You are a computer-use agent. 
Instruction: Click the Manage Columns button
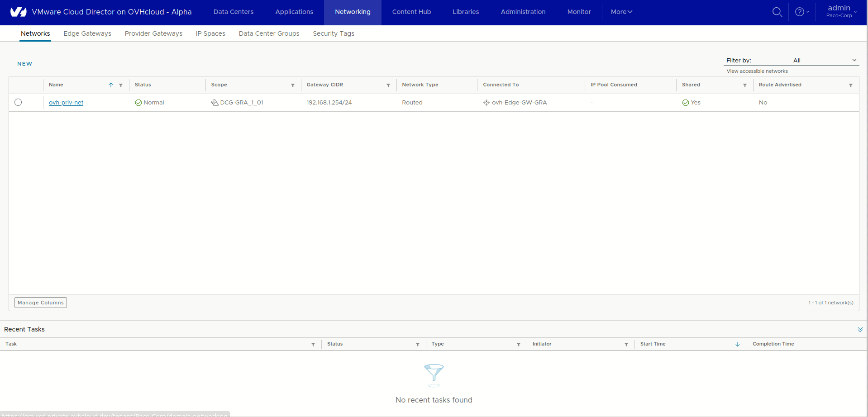(40, 302)
